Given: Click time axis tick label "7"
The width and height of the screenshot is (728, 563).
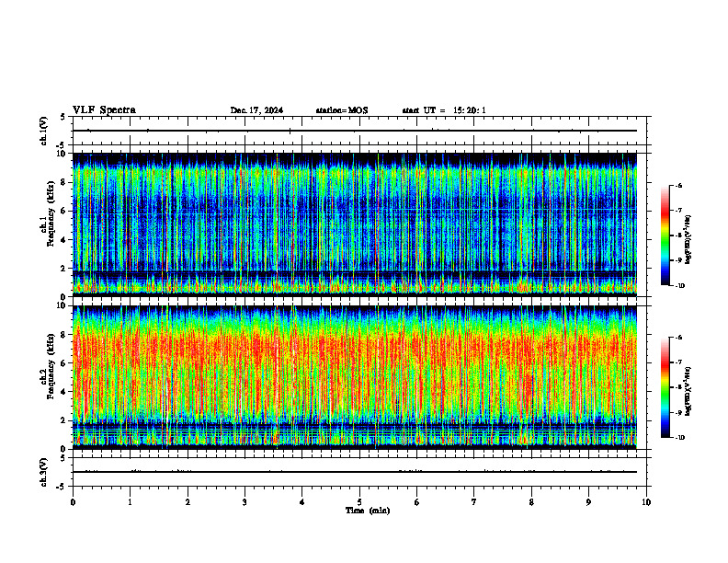Looking at the screenshot, I should [474, 502].
